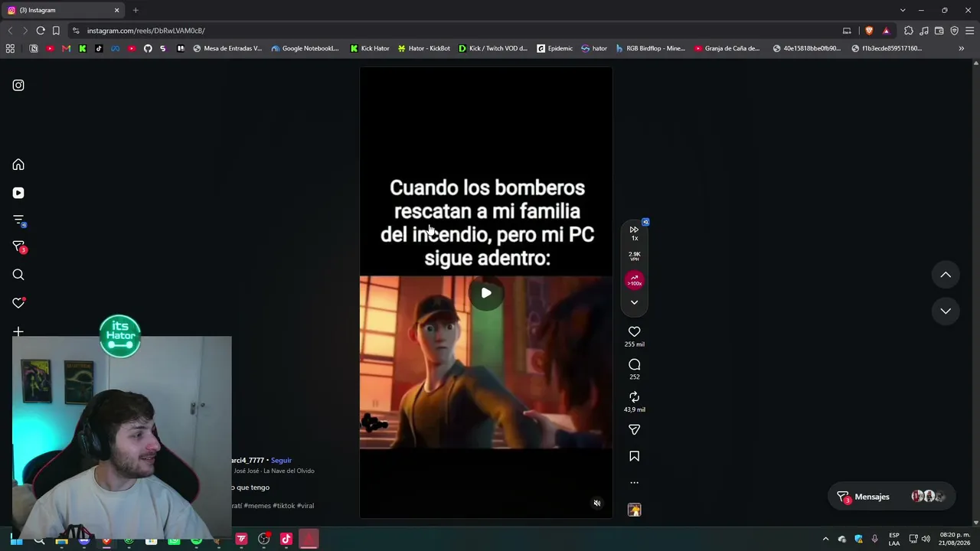Open the taskbar volume control
The height and width of the screenshot is (551, 980).
click(x=926, y=540)
